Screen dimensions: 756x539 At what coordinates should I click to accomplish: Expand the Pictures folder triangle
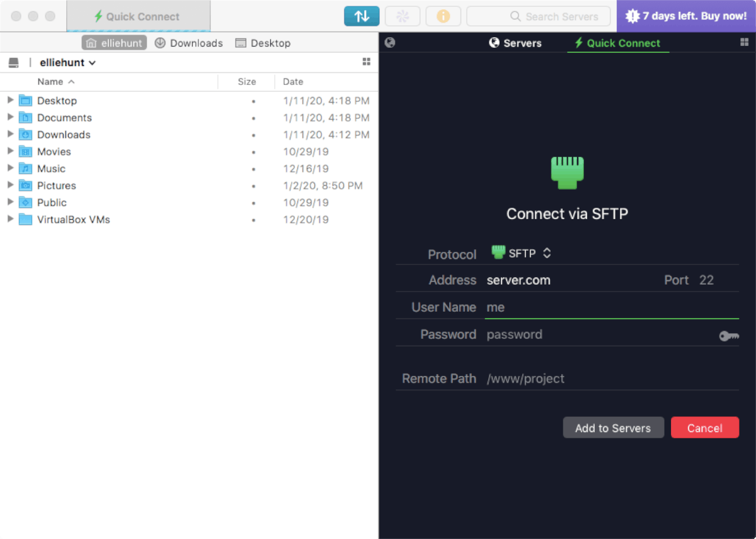tap(10, 185)
